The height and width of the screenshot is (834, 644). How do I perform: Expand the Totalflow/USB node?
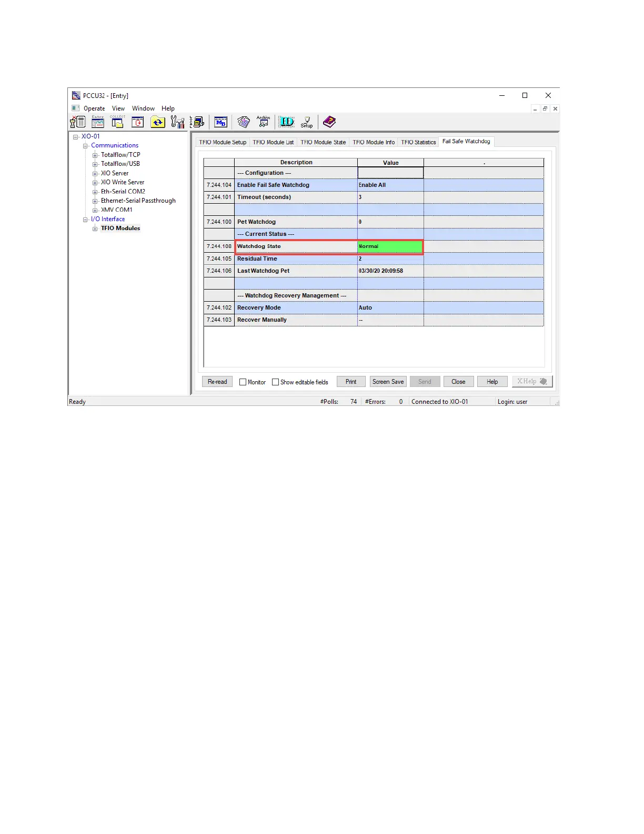95,164
